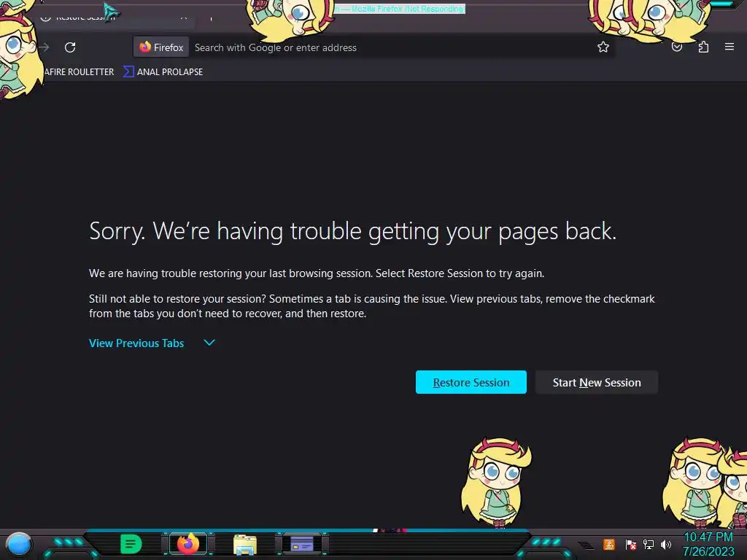Click the 'We are having trouble restoring' paragraph
Screen dimensions: 747x560
tap(317, 273)
